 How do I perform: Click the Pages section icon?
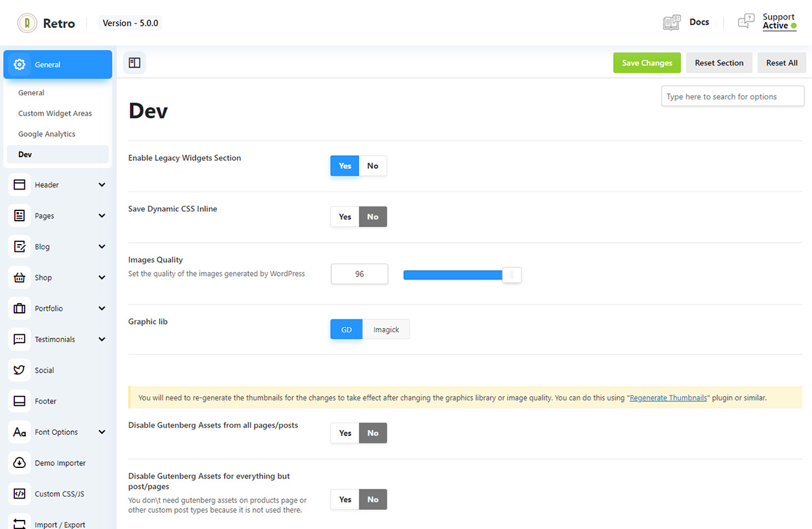point(19,215)
